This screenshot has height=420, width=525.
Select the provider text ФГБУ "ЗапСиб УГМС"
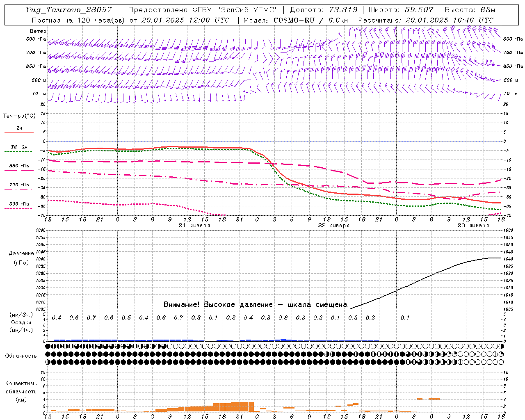tap(235, 10)
